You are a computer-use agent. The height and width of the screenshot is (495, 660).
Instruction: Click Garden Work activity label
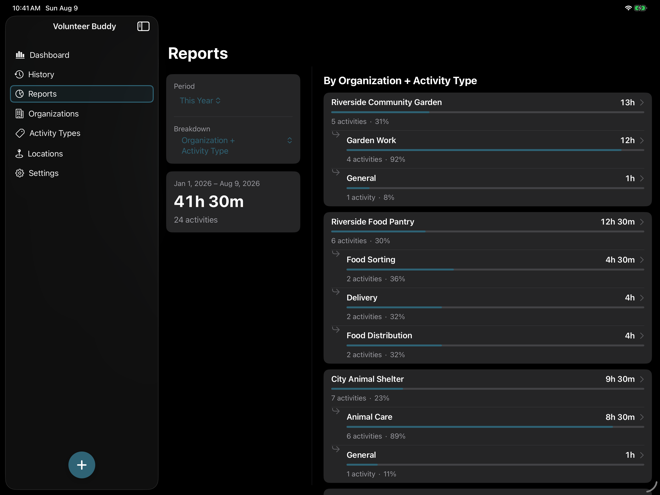coord(371,140)
